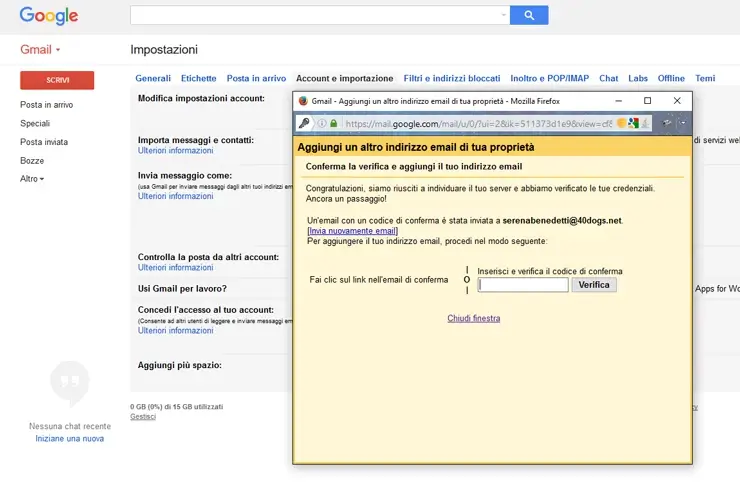The image size is (740, 488).
Task: Click Ulteriori informazioni under Controlla la posta
Action: tap(176, 268)
